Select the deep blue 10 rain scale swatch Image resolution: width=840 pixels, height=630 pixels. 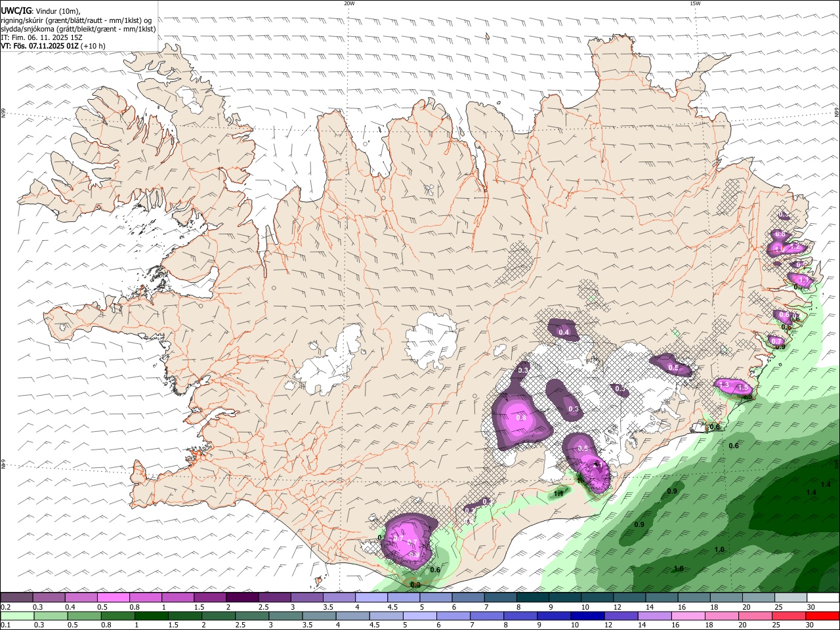(587, 616)
